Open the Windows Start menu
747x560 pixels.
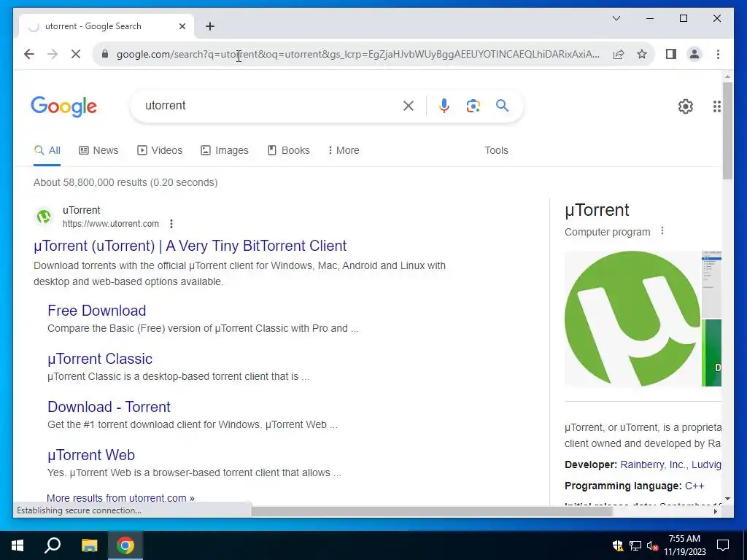(18, 545)
